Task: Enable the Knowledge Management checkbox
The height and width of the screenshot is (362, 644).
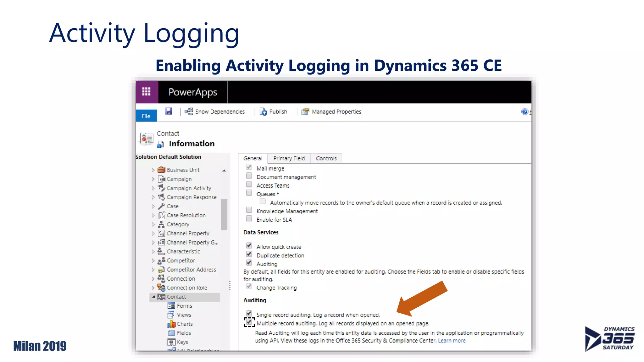Action: coord(249,210)
